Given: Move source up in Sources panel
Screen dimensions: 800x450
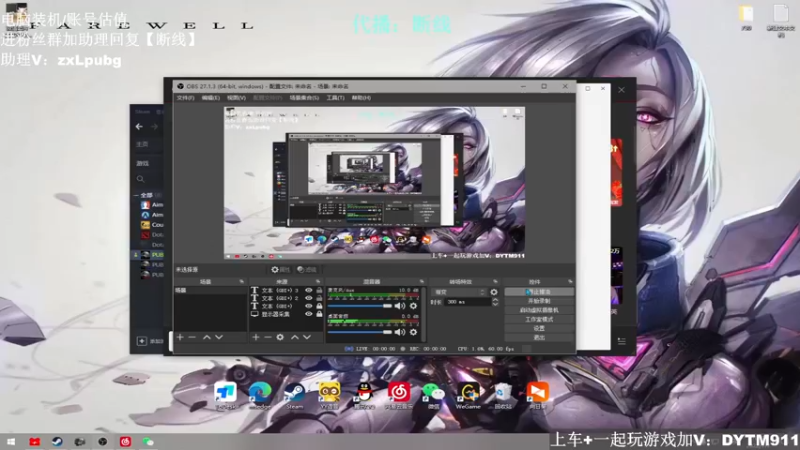Looking at the screenshot, I should (295, 337).
